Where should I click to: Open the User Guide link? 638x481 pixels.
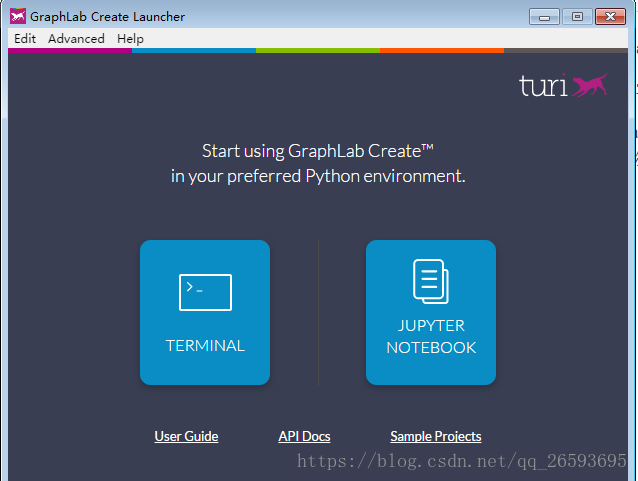click(x=186, y=436)
